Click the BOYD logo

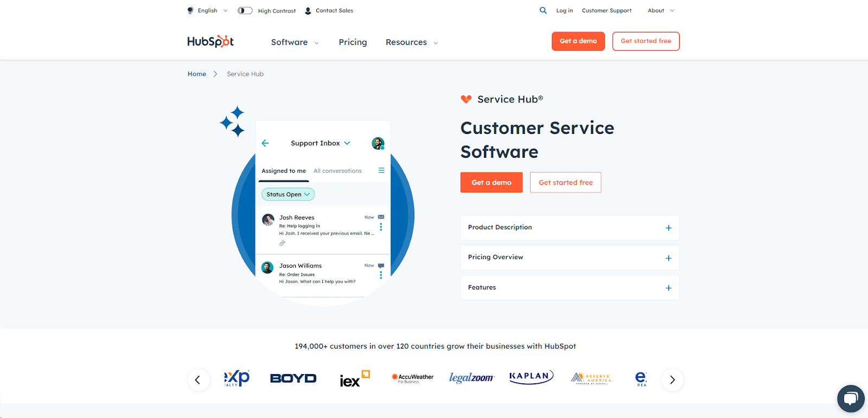point(293,378)
